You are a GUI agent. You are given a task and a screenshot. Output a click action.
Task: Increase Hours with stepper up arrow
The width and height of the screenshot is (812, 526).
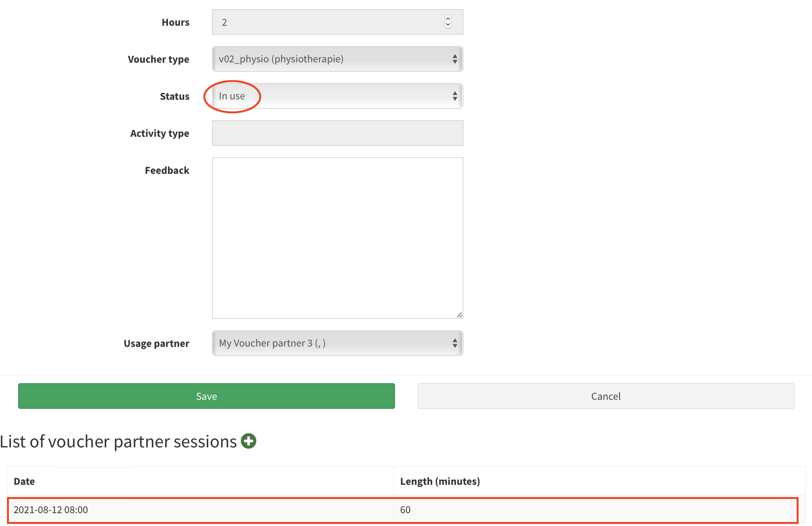(448, 19)
